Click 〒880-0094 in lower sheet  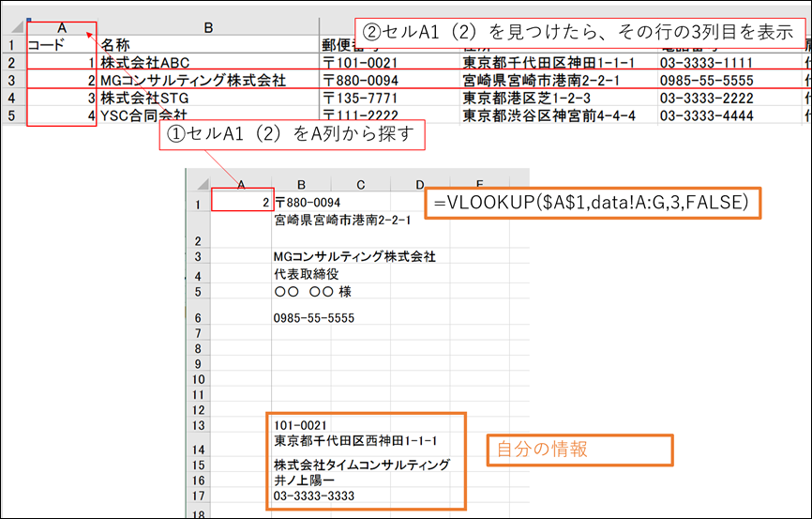(308, 202)
